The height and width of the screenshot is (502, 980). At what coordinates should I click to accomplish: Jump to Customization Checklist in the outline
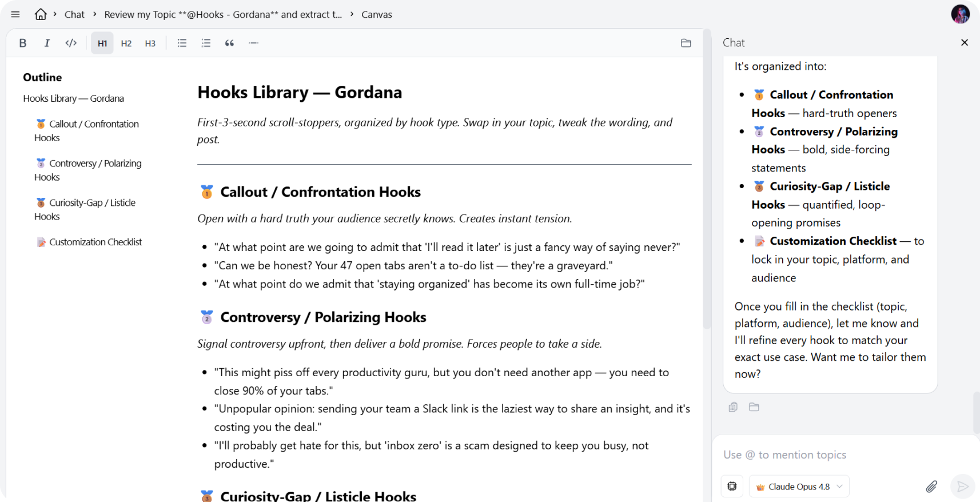[89, 242]
